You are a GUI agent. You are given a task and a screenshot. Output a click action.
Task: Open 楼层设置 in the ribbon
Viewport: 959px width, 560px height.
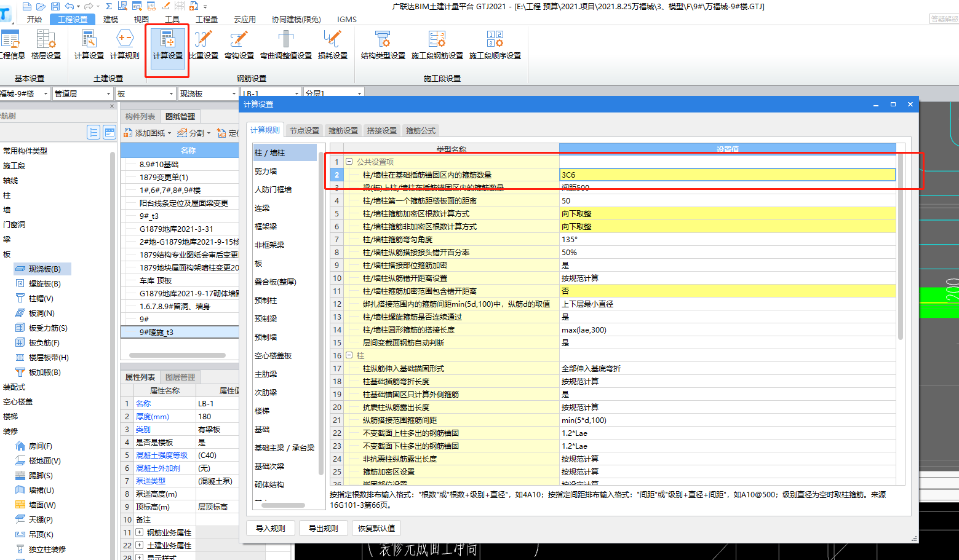(46, 45)
